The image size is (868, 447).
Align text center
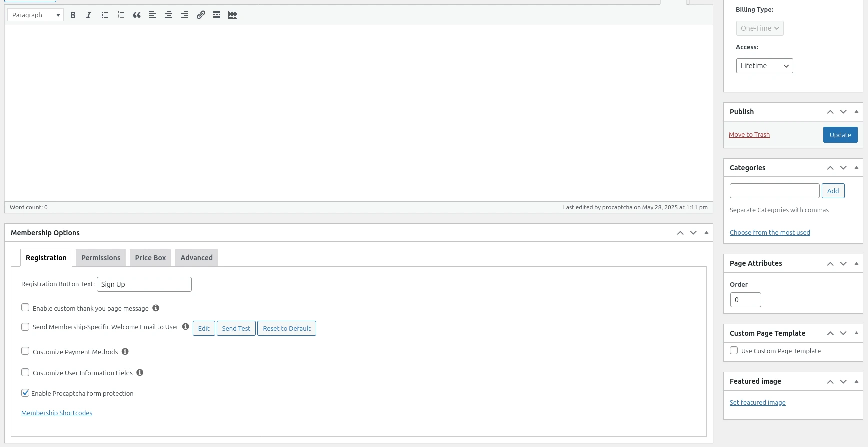coord(169,15)
